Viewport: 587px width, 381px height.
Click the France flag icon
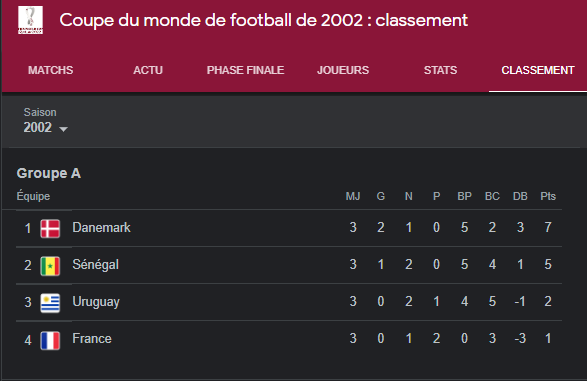pyautogui.click(x=50, y=340)
